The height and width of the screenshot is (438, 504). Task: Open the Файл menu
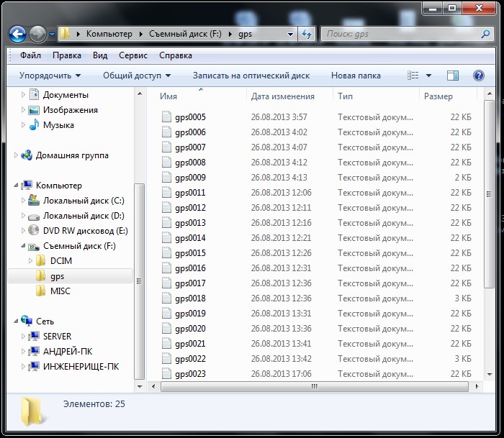click(x=30, y=55)
